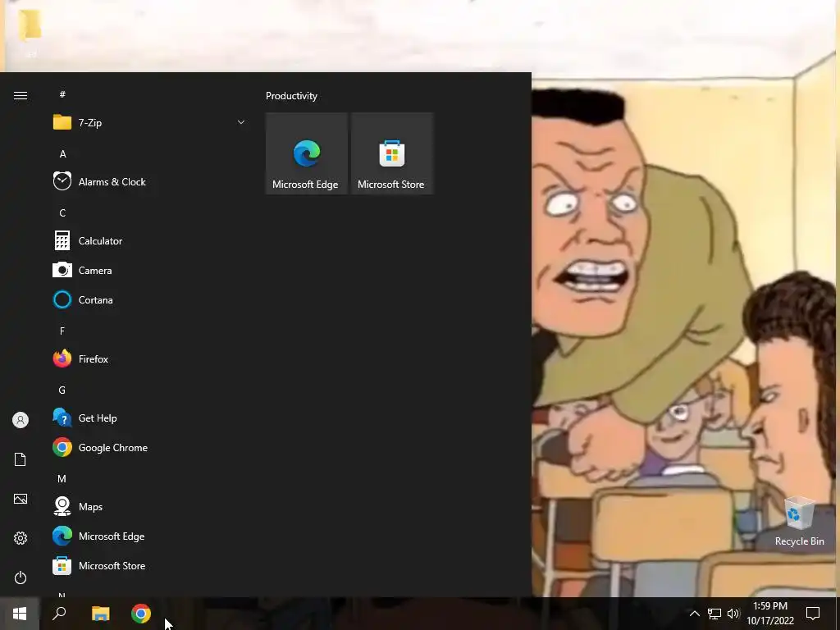Open Documents from the Start sidebar
This screenshot has width=840, height=630.
[x=21, y=459]
